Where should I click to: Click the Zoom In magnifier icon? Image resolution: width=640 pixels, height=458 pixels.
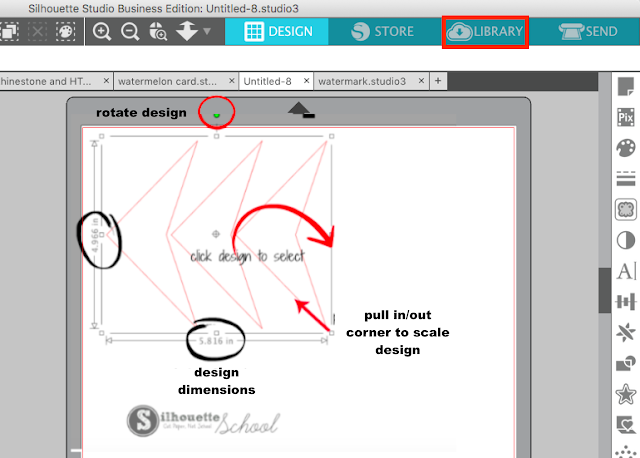(102, 31)
